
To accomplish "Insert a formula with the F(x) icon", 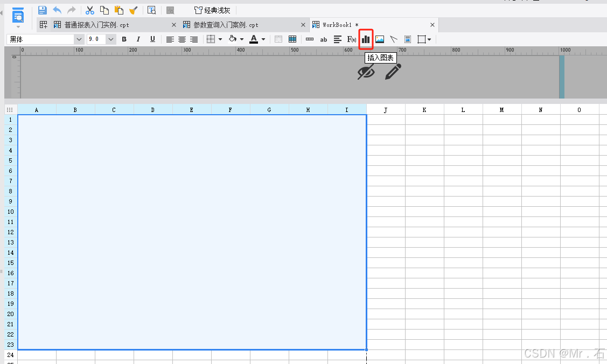I will 352,39.
